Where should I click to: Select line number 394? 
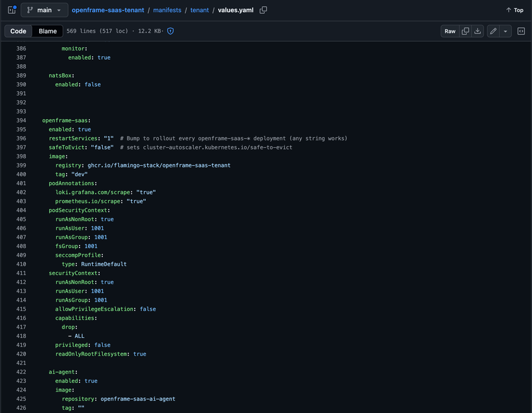(21, 120)
